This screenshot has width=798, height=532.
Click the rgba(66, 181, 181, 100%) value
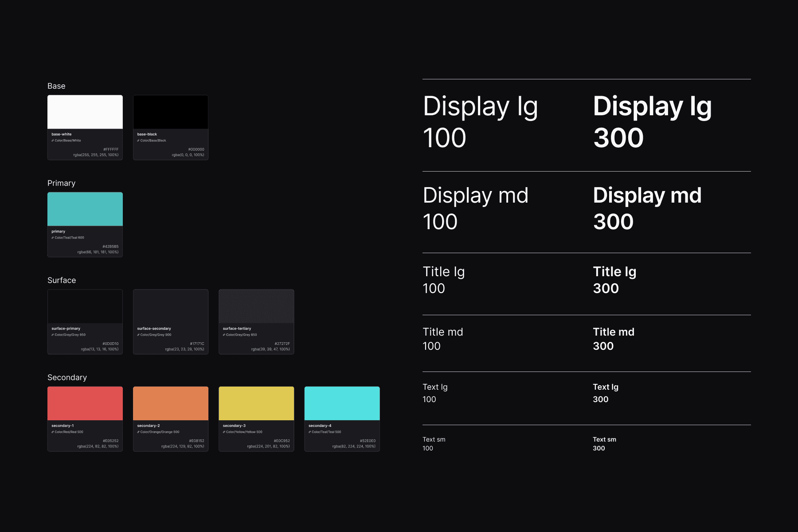tap(98, 252)
